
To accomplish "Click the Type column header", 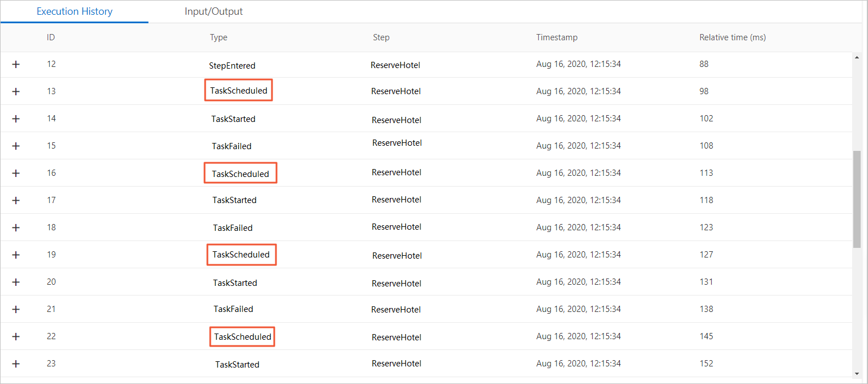I will click(x=218, y=37).
